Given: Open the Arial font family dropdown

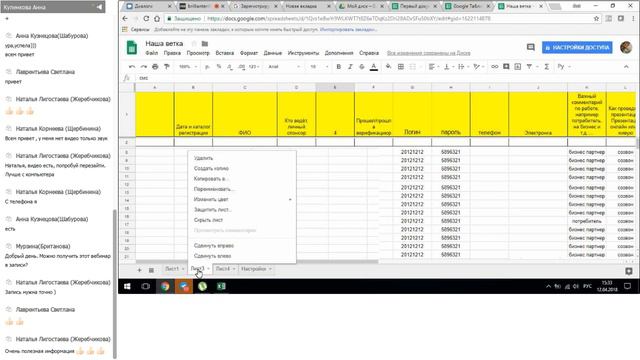Looking at the screenshot, I should tap(284, 67).
